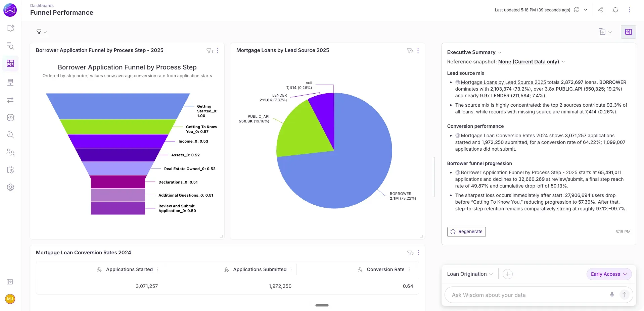Open the transfer arrows icon in sidebar
This screenshot has width=644, height=311.
point(10,100)
